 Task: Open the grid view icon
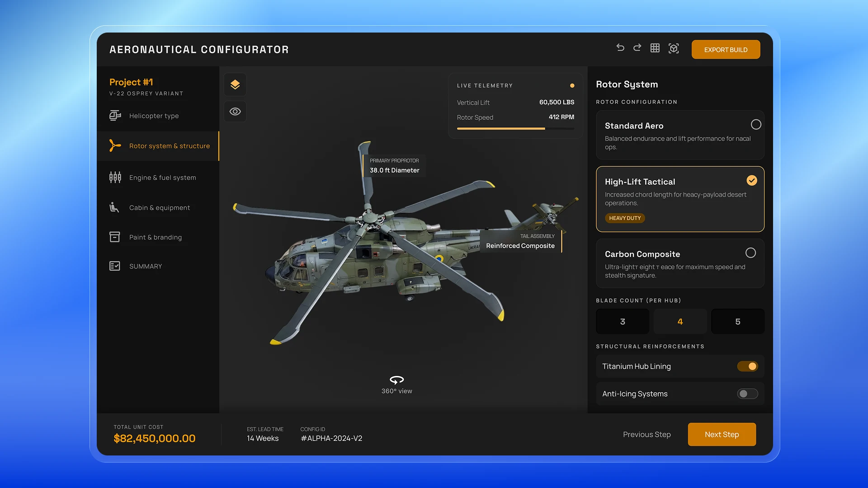(x=655, y=47)
